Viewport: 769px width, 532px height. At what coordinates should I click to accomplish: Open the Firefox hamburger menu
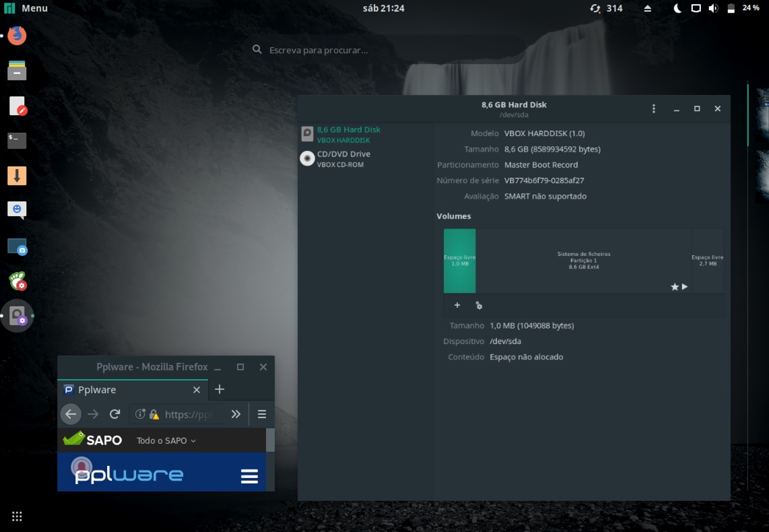coord(262,414)
